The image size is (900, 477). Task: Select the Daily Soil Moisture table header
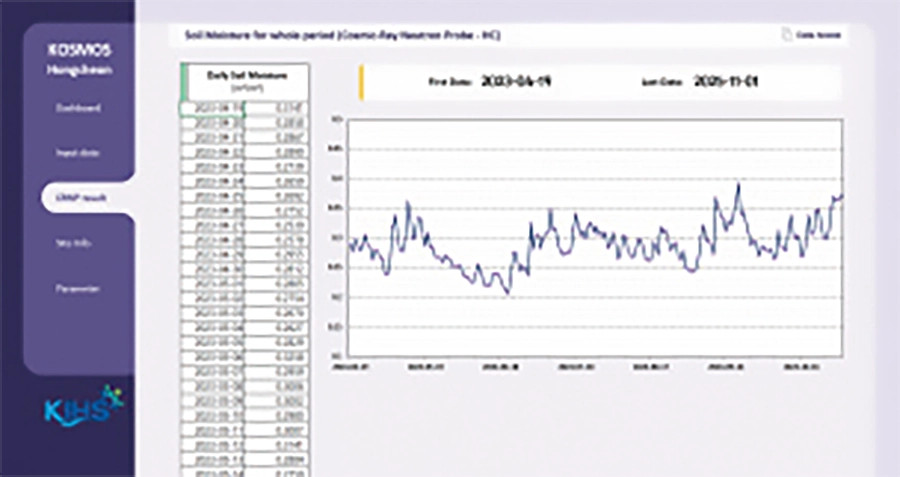click(246, 82)
